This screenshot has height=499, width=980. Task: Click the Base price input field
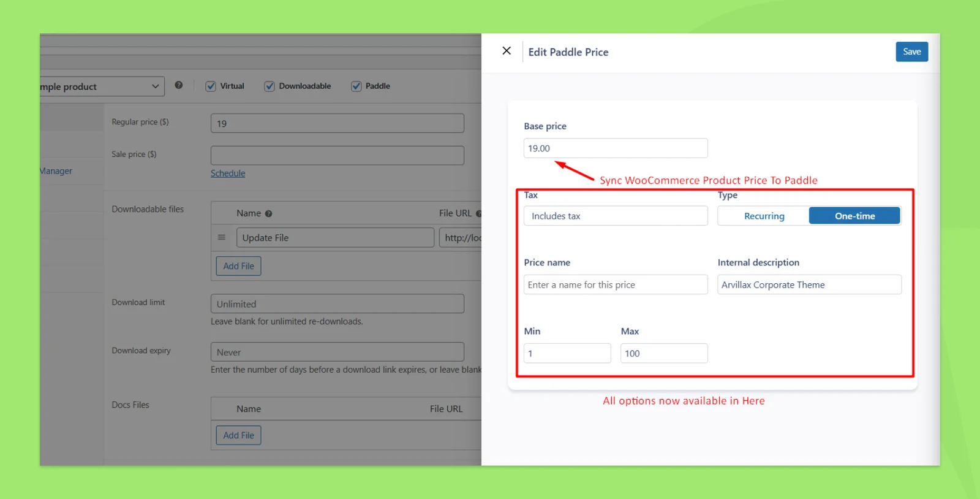pyautogui.click(x=616, y=148)
